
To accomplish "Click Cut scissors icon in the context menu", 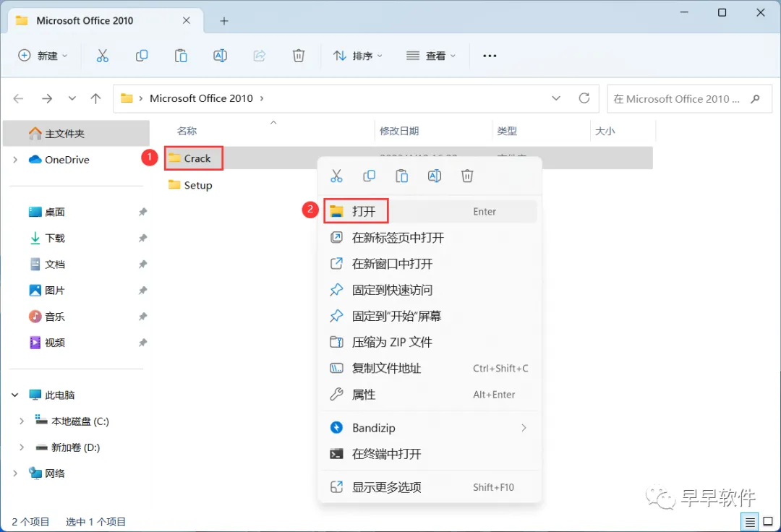I will coord(336,176).
